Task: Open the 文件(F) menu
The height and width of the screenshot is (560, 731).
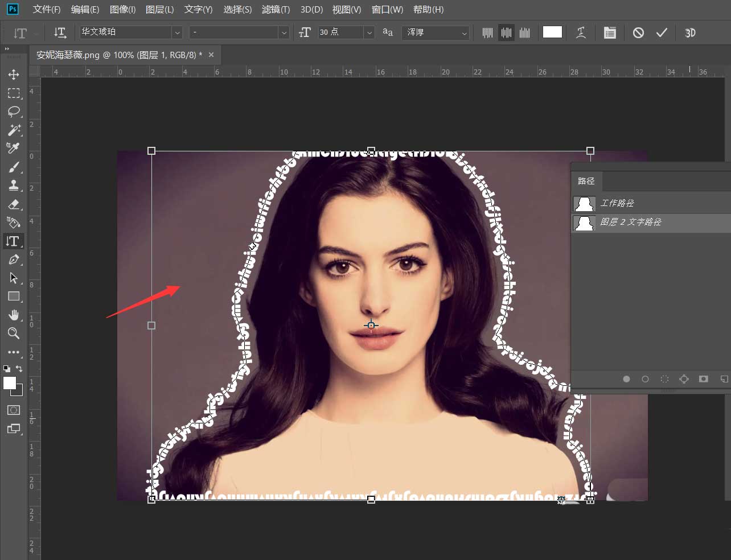Action: pyautogui.click(x=47, y=9)
